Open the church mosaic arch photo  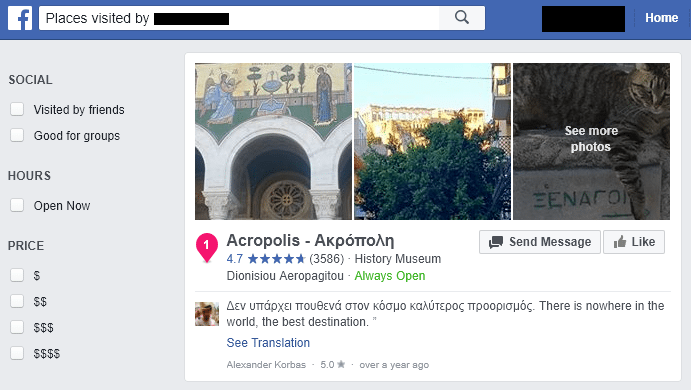[273, 141]
